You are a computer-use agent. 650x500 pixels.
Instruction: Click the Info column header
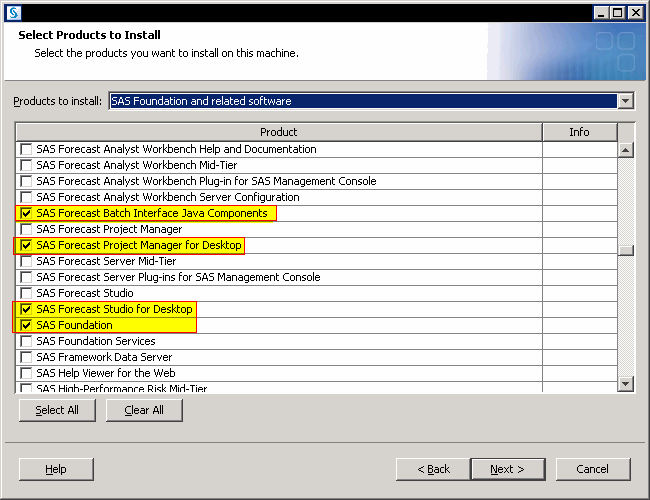tap(580, 132)
